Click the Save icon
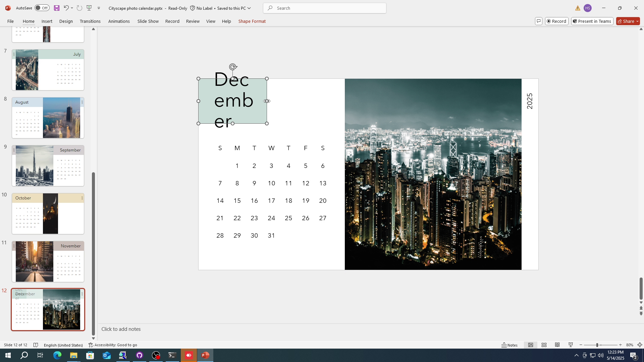Image resolution: width=644 pixels, height=362 pixels. point(56,8)
